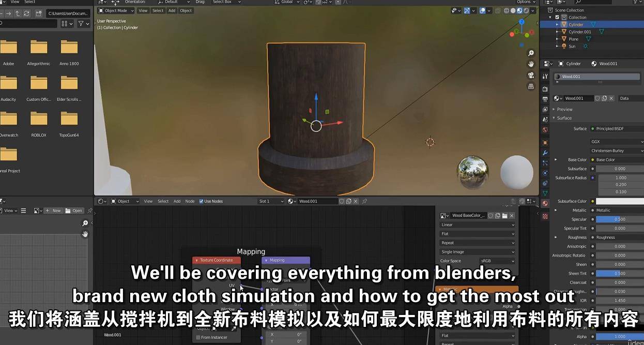The width and height of the screenshot is (644, 345).
Task: Toggle the Use Nodes checkbox
Action: coord(201,201)
